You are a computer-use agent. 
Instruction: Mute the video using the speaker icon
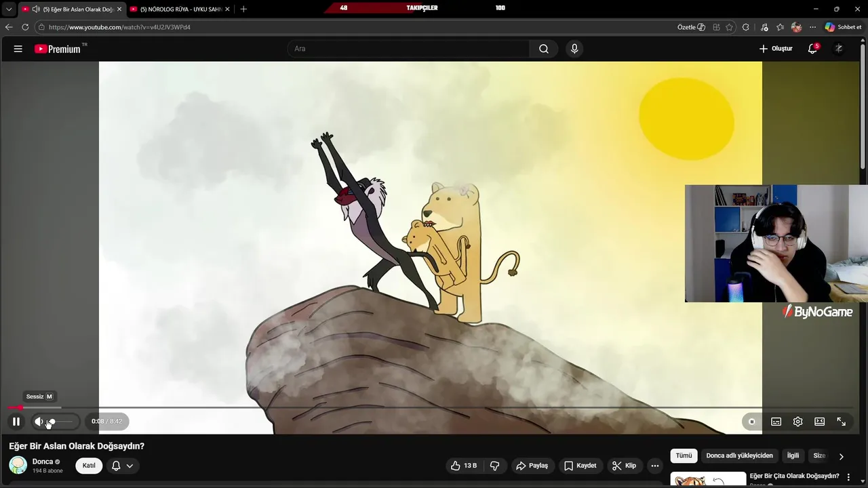tap(39, 422)
